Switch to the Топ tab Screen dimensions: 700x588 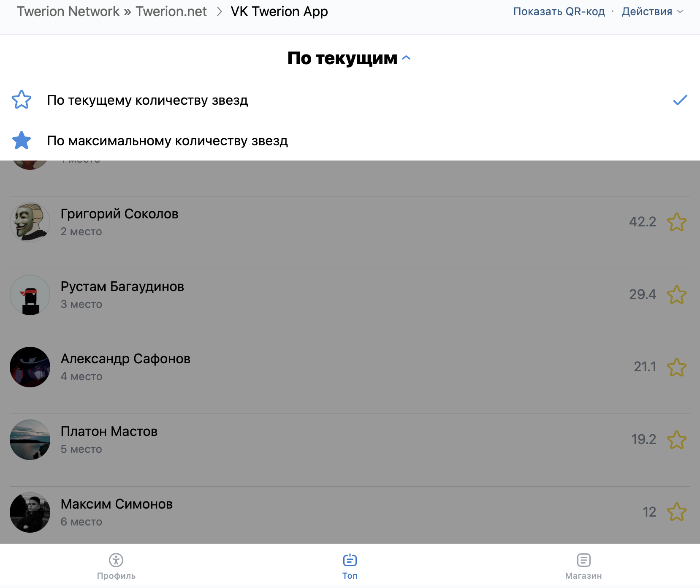click(x=350, y=566)
